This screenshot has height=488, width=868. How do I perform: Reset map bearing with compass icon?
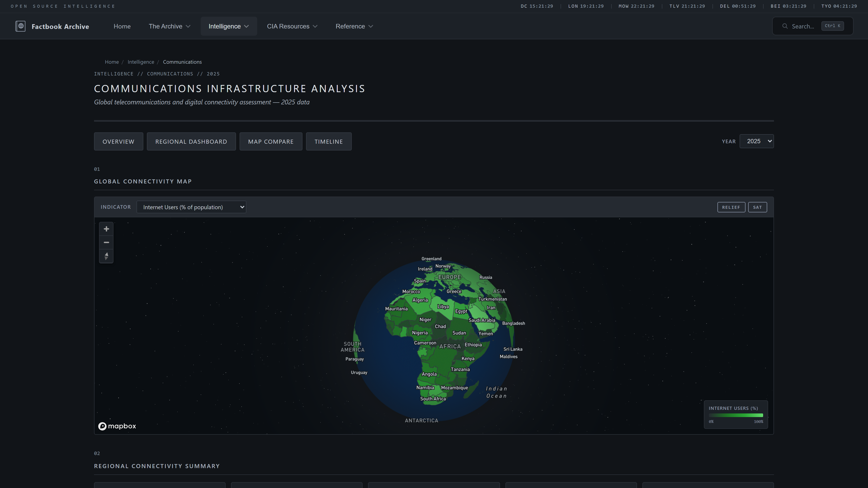(x=106, y=256)
